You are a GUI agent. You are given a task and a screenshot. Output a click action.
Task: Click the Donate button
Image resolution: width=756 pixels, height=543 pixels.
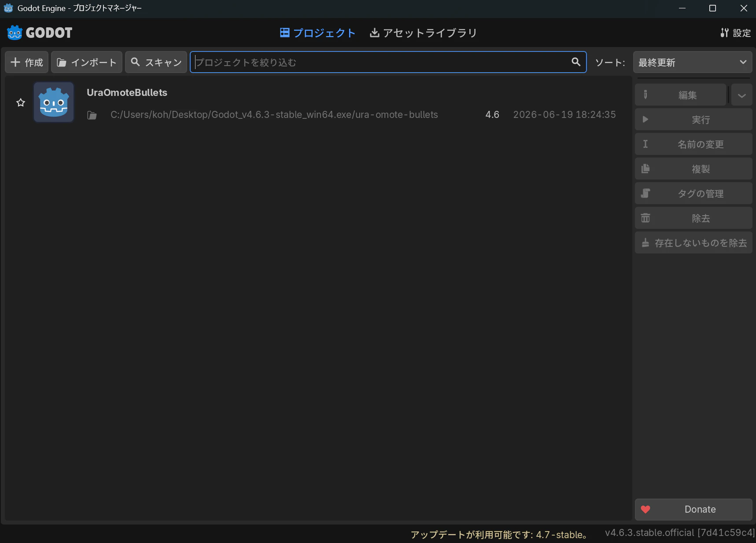(693, 510)
